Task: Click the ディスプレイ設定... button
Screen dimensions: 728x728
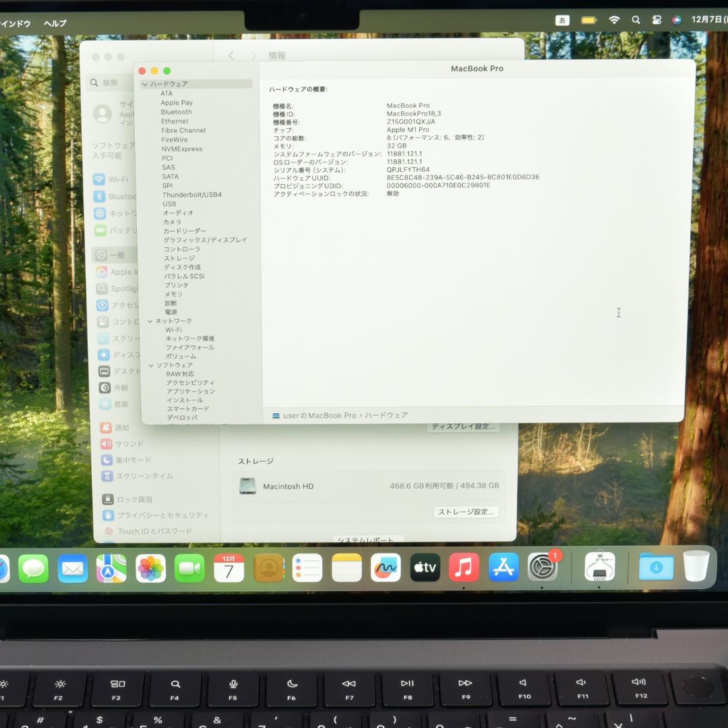Action: [x=463, y=427]
